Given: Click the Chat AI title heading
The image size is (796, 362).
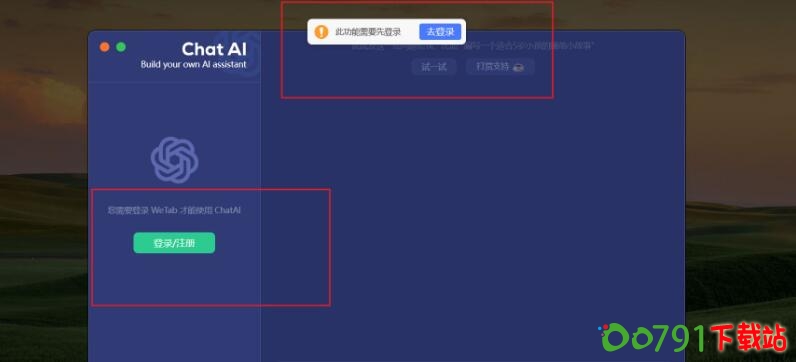Looking at the screenshot, I should click(x=214, y=49).
